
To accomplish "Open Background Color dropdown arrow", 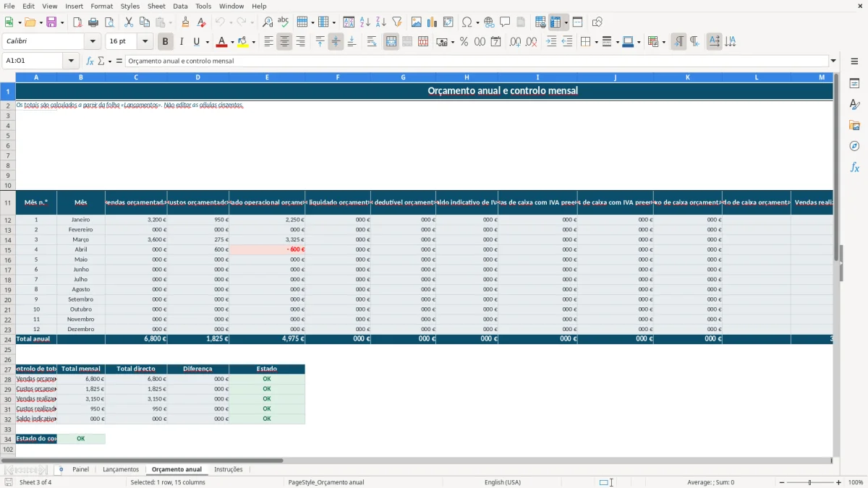I will [253, 42].
